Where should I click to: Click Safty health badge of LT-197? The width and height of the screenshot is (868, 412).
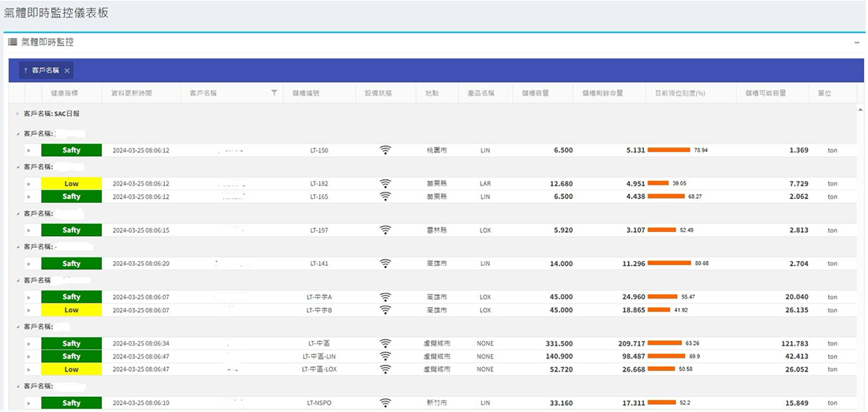71,230
